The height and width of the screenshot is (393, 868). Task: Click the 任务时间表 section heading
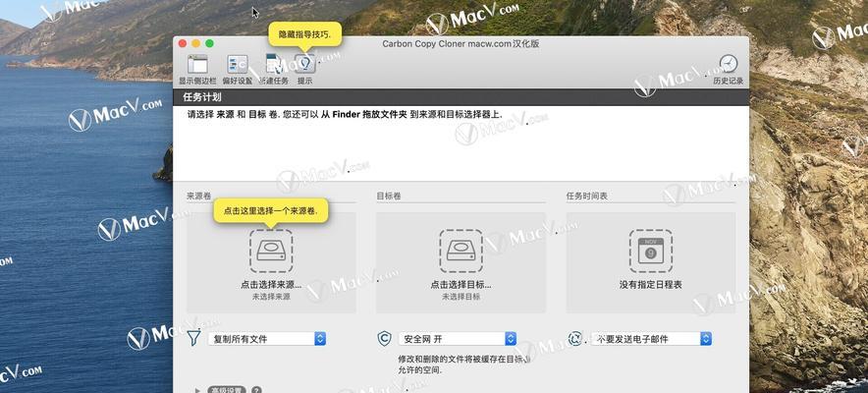pos(587,196)
